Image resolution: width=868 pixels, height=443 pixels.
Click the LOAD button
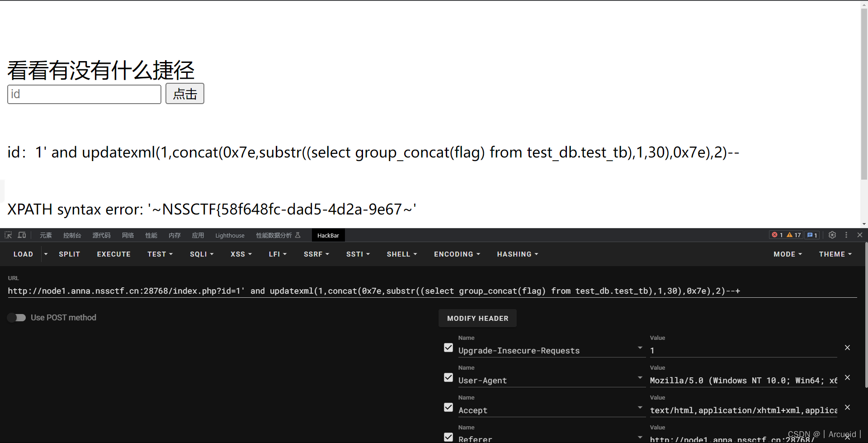click(x=23, y=254)
